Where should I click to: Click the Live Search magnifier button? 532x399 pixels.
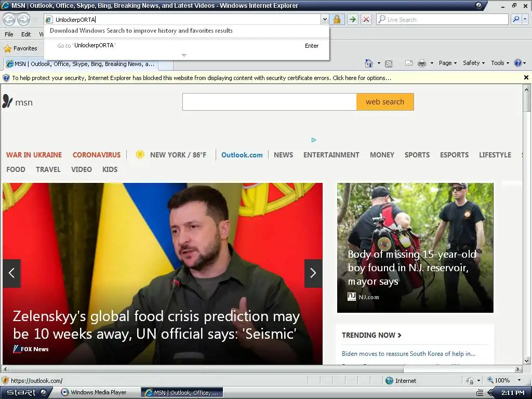click(516, 19)
